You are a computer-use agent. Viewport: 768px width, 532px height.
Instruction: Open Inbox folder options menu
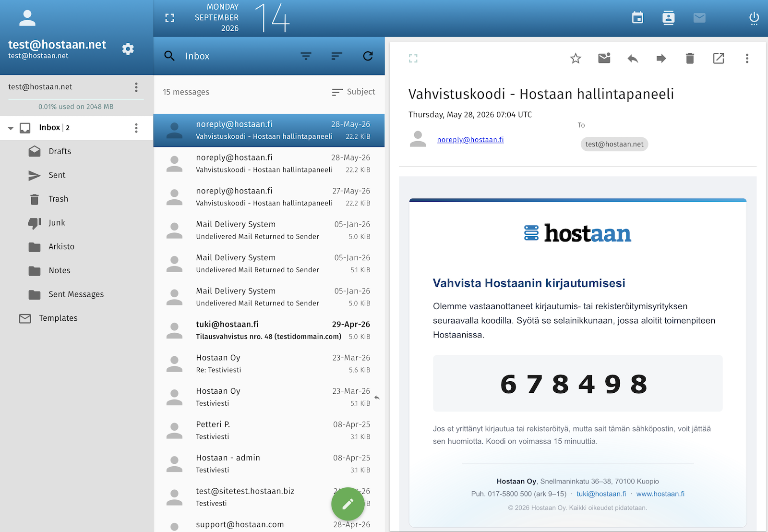tap(136, 128)
